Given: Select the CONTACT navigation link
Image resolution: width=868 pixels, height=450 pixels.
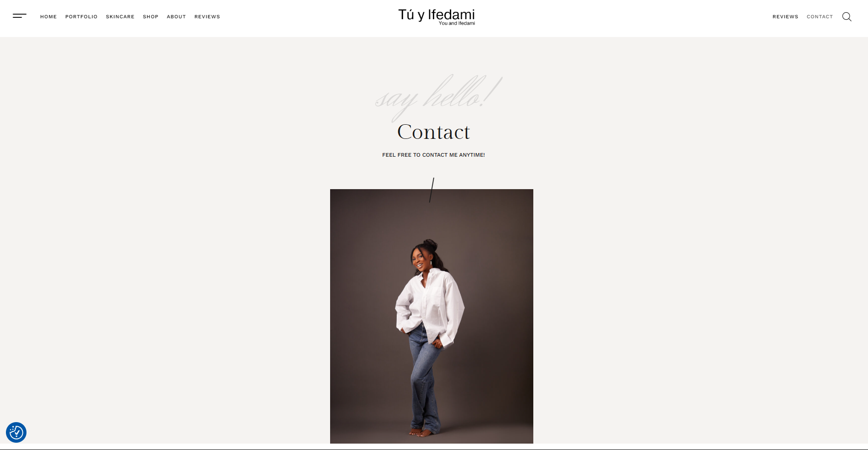Looking at the screenshot, I should click(x=820, y=17).
